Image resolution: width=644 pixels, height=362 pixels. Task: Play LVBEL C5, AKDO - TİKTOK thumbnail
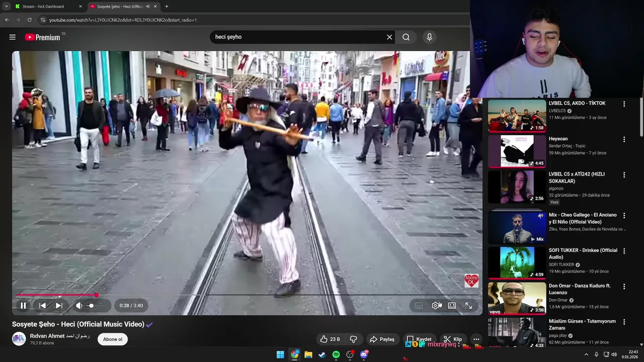tap(517, 116)
